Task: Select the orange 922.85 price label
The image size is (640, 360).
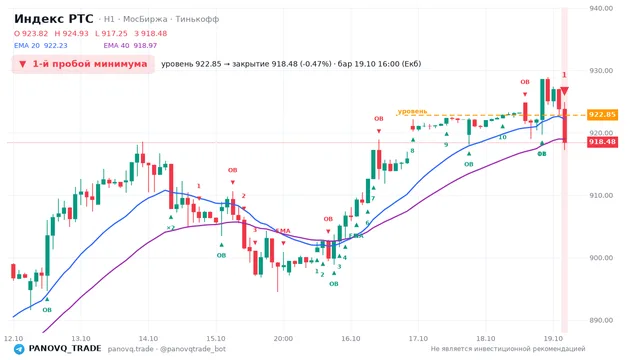Action: coord(602,115)
